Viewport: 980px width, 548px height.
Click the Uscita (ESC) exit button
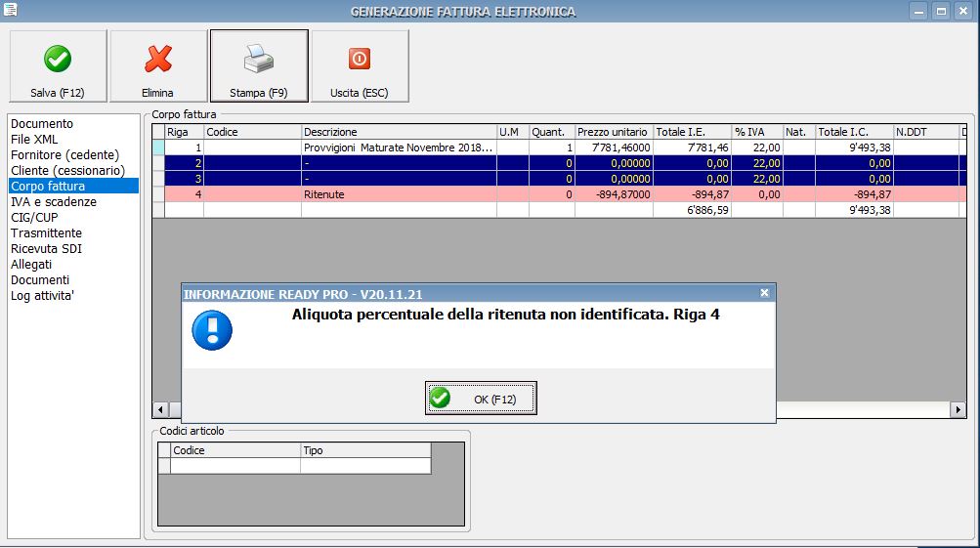(360, 65)
